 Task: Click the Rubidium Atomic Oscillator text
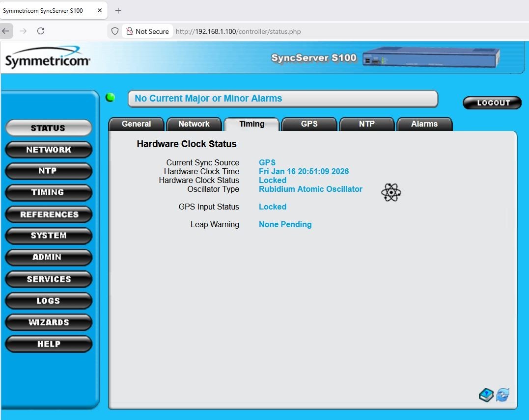click(x=310, y=189)
